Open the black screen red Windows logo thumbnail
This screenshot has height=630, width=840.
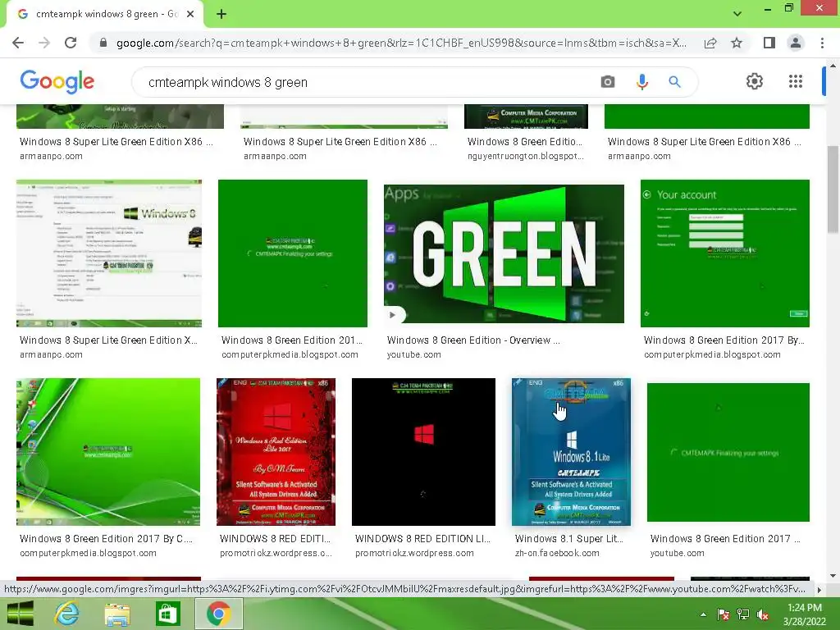423,452
